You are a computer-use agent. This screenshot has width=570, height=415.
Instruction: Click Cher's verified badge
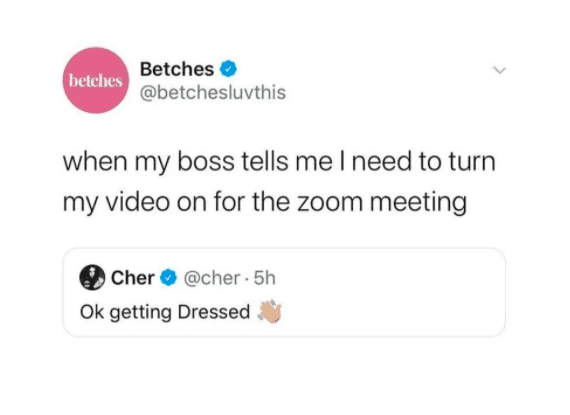[168, 278]
